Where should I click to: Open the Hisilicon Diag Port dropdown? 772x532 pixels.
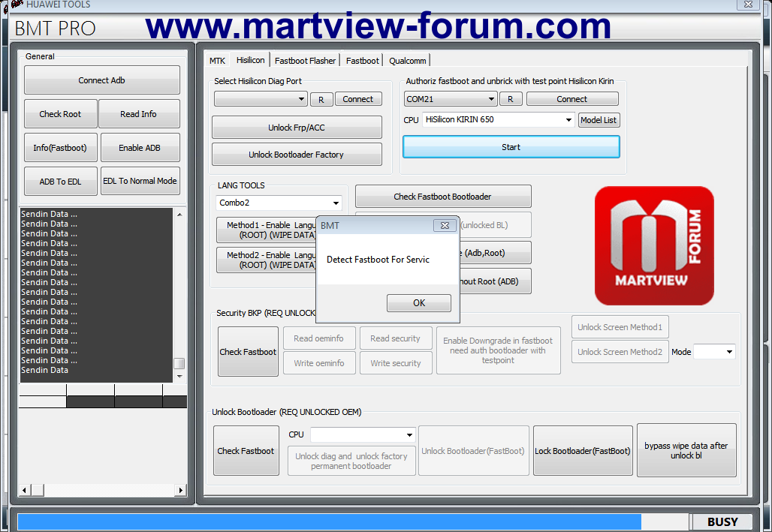261,99
